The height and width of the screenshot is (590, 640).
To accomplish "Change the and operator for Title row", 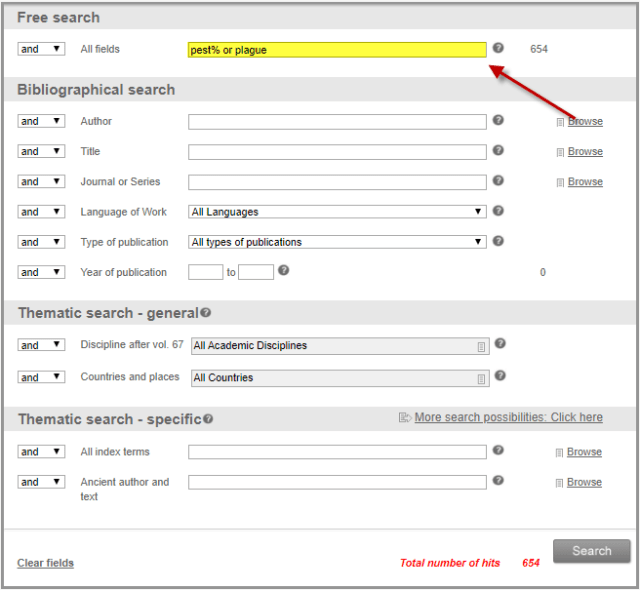I will (x=41, y=152).
